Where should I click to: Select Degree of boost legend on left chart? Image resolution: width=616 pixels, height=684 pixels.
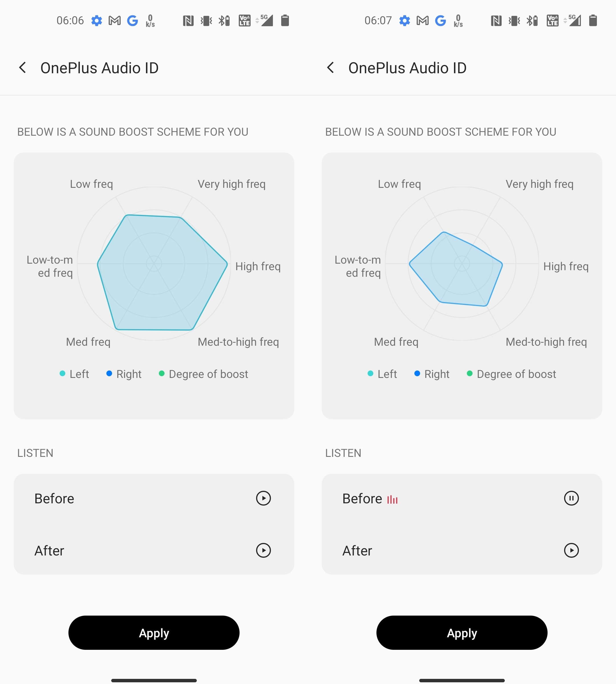point(204,374)
